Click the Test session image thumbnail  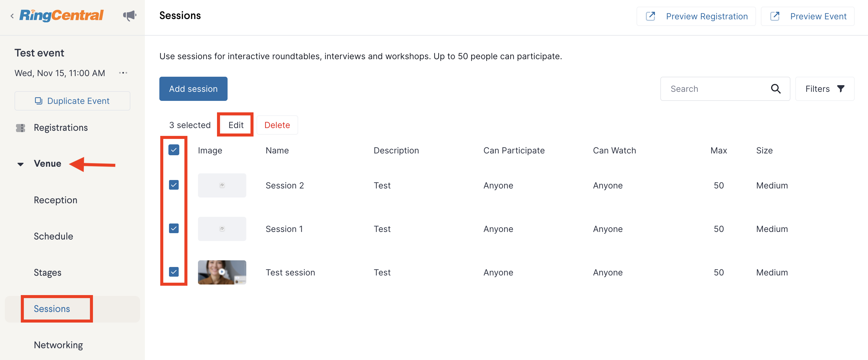(x=222, y=272)
